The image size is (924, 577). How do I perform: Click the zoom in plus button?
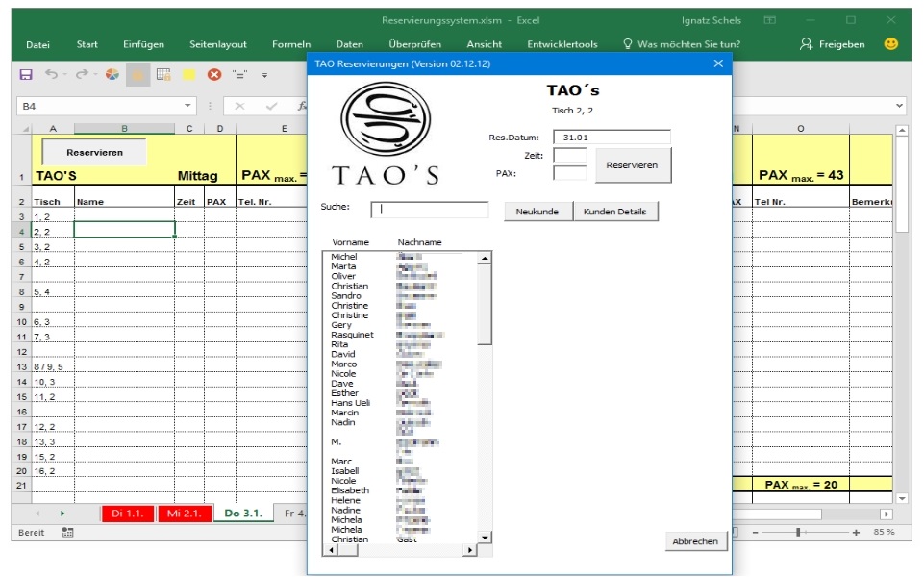point(856,532)
